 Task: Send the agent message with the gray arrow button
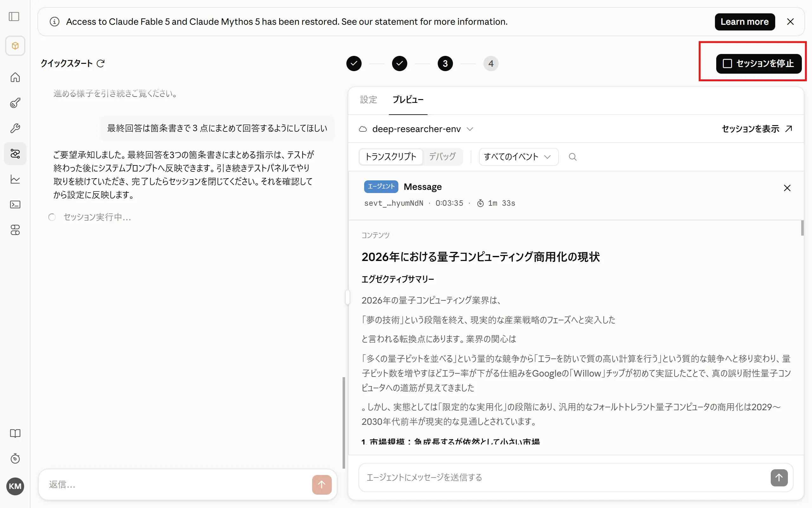click(779, 478)
